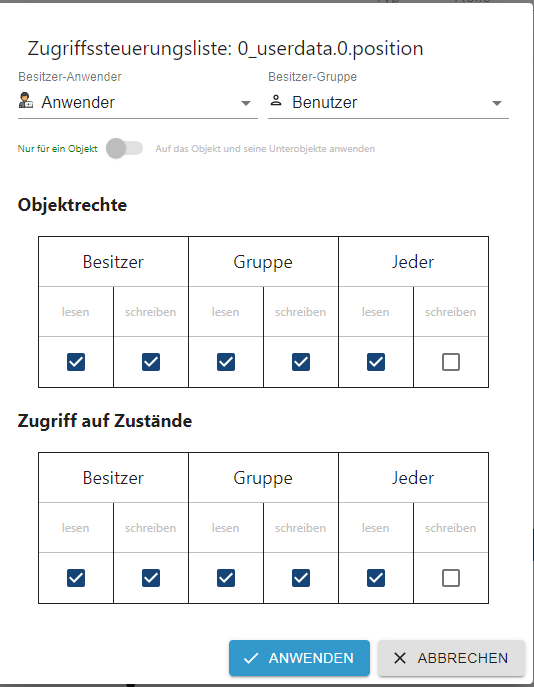Toggle the Nur für ein Objekt switch
This screenshot has width=534, height=687.
[124, 149]
